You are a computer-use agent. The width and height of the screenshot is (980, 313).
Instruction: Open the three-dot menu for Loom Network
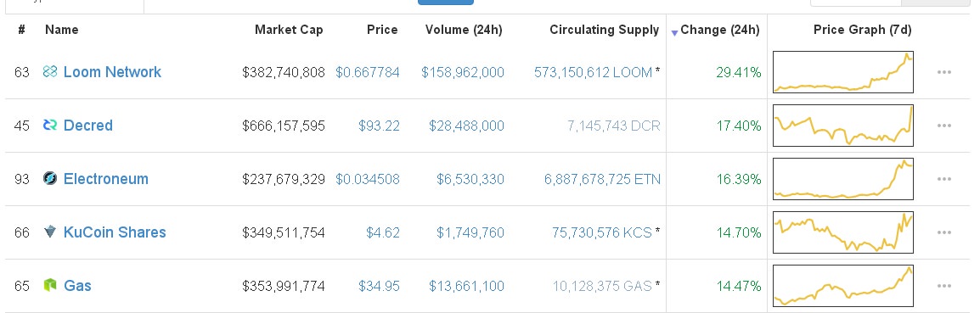click(943, 72)
